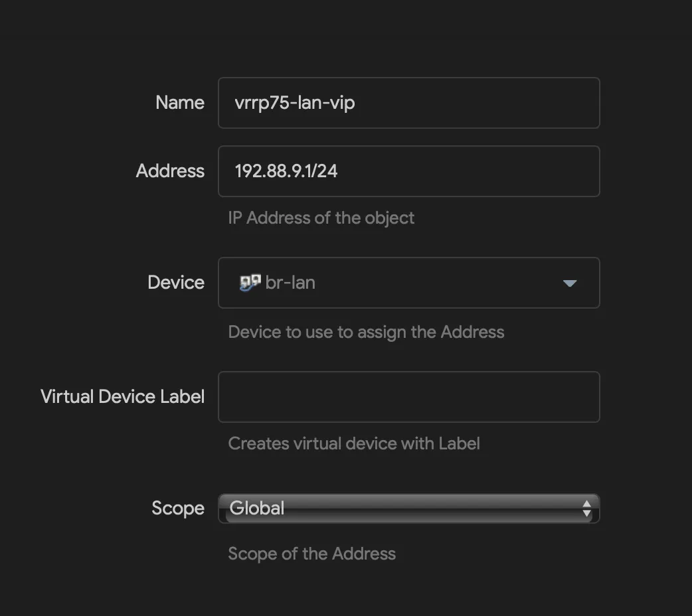Open the Device dropdown arrow
Viewport: 692px width, 616px height.
[x=569, y=283]
